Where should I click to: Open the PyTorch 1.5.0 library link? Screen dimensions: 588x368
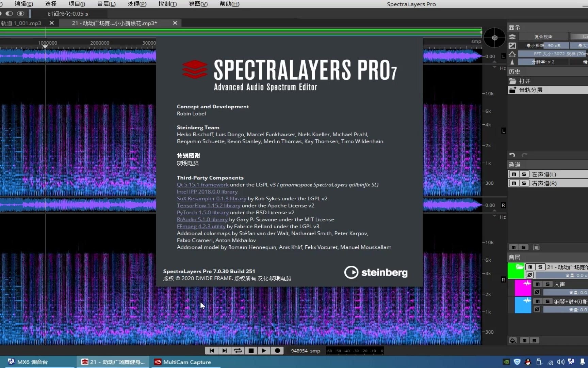point(202,212)
